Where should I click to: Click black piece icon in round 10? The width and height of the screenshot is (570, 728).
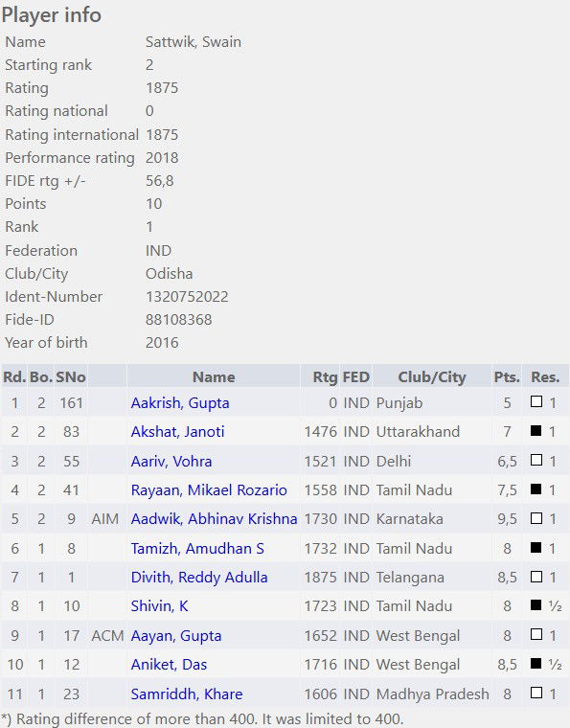click(536, 664)
